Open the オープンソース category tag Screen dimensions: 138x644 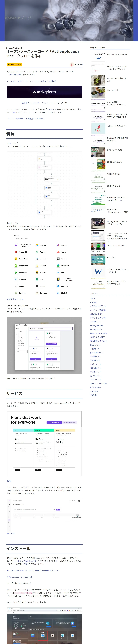[15, 65]
